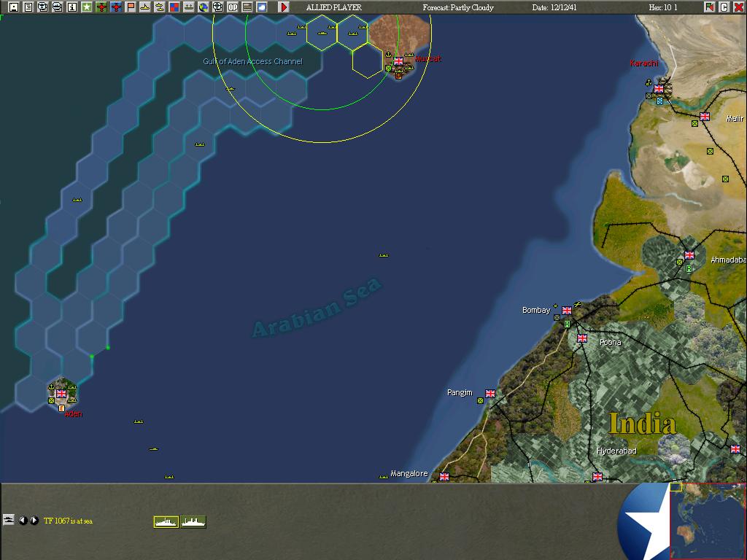Select the second ship icon in bottom panel
This screenshot has height=560, width=747.
[193, 522]
